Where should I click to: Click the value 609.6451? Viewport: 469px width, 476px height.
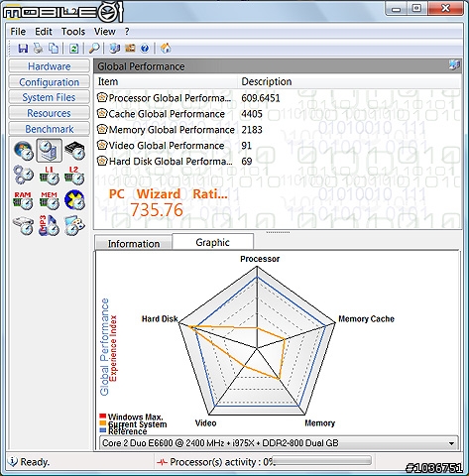261,98
